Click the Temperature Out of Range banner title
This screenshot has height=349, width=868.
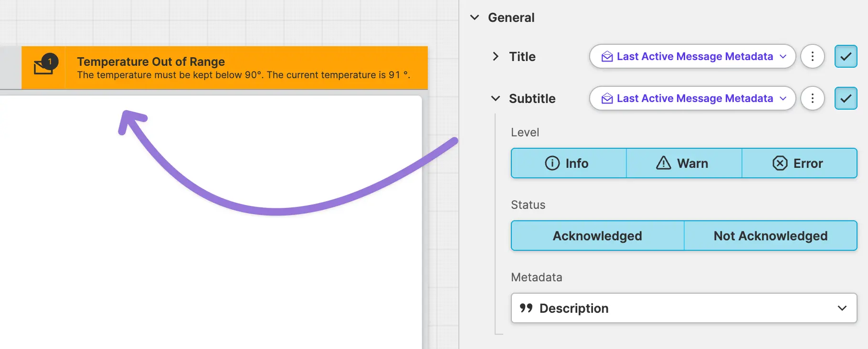pos(151,62)
